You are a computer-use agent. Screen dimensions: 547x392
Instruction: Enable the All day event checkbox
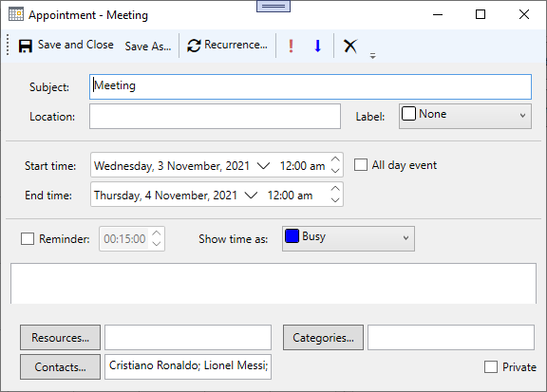click(x=361, y=164)
